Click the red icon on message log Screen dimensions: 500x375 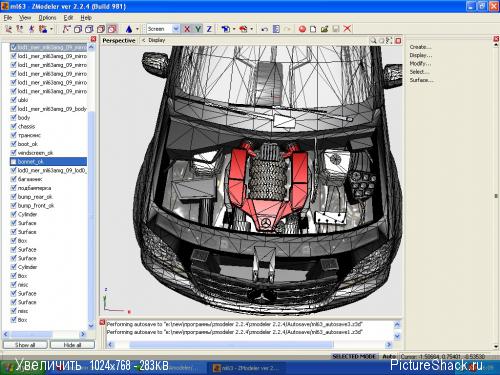[x=102, y=322]
